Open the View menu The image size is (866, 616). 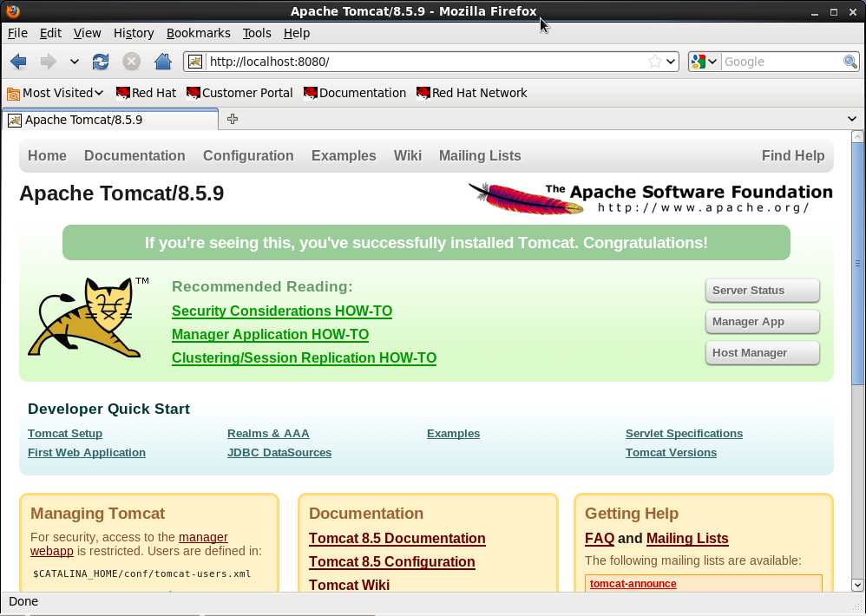(88, 33)
